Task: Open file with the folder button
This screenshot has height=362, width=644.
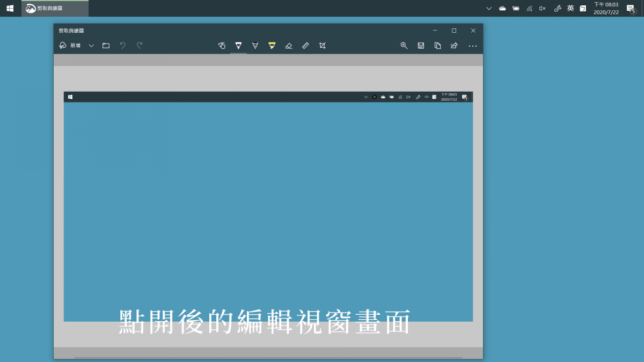Action: 106,46
